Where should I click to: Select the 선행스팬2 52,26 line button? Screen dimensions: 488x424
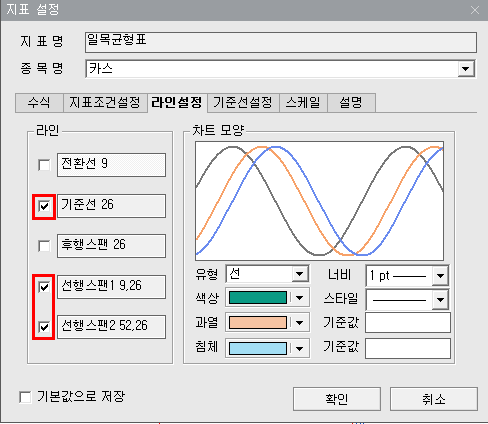point(111,327)
